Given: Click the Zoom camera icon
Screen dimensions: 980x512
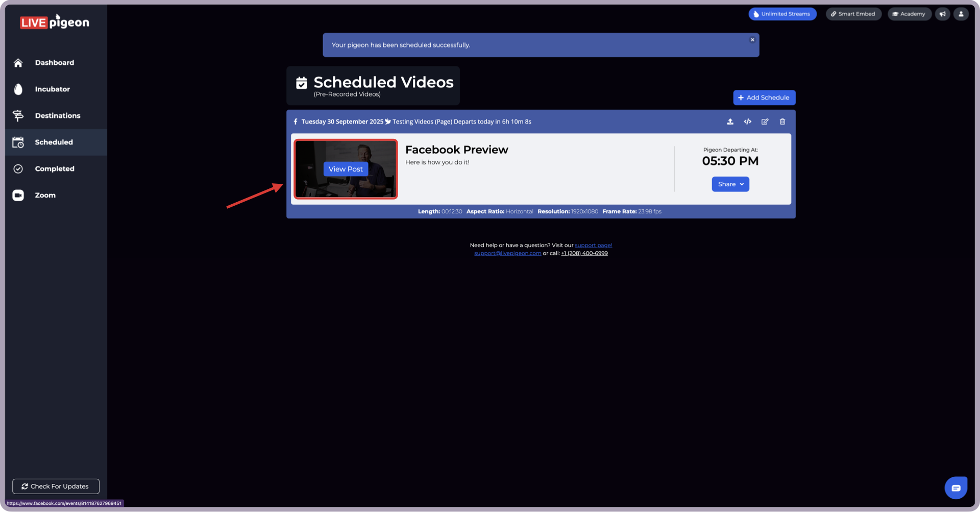Looking at the screenshot, I should point(18,196).
